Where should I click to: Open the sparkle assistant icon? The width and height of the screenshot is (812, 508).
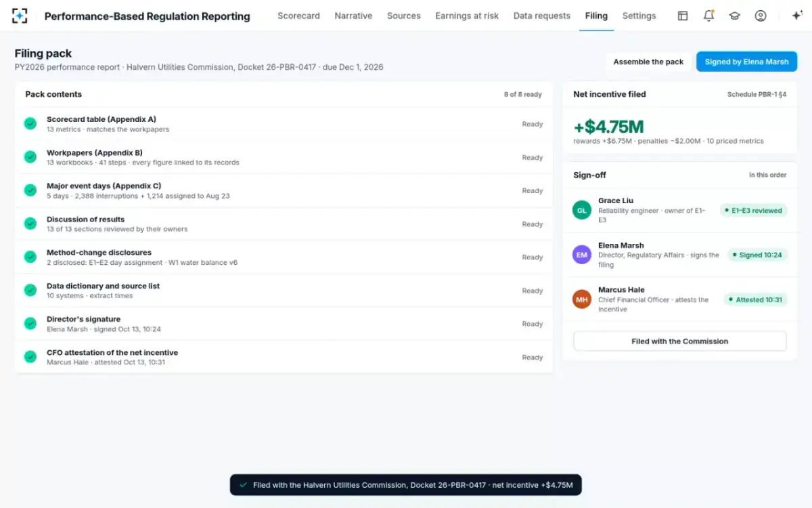[796, 16]
